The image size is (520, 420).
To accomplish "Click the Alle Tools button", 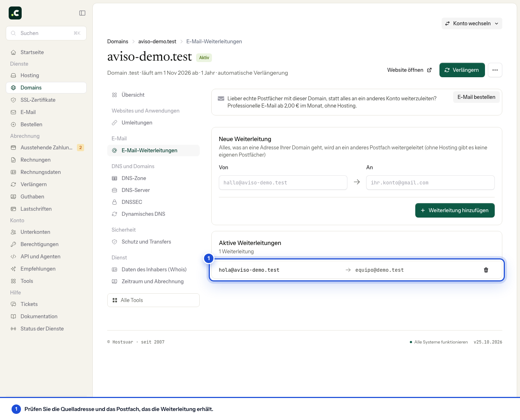I will 153,300.
